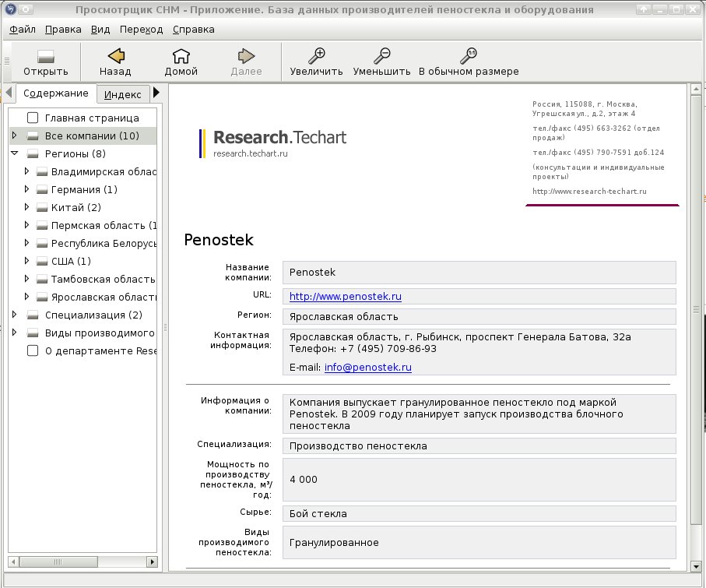Click the sidebar horizontal scrollbar thumb

pyautogui.click(x=58, y=562)
